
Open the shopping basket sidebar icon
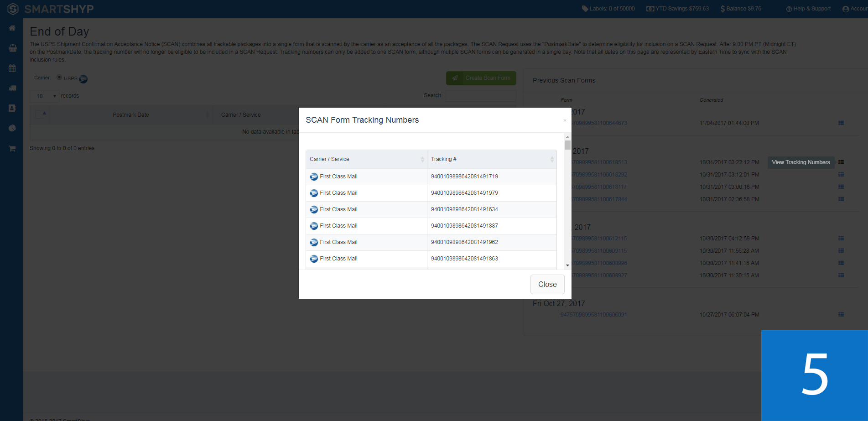point(13,48)
